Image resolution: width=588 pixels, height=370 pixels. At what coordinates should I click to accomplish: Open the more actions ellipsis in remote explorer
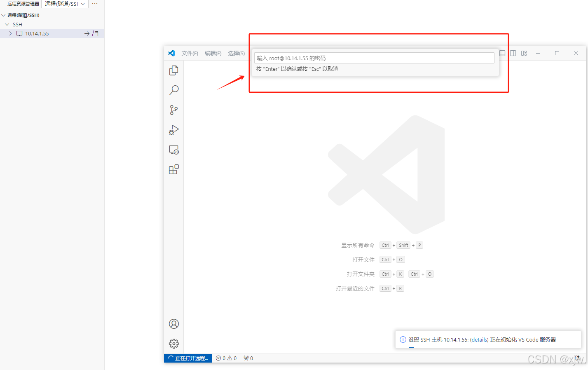point(95,4)
